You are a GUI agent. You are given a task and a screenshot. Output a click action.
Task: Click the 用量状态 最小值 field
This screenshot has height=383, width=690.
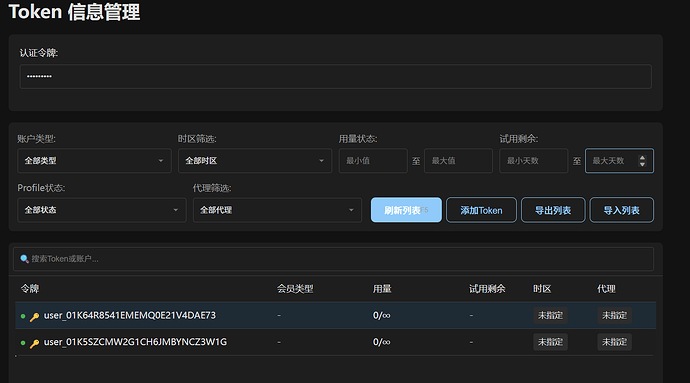click(373, 161)
